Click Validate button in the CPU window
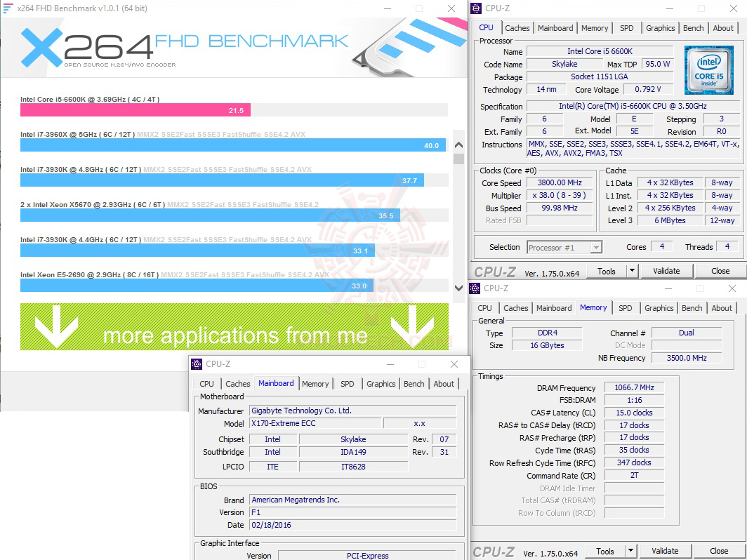This screenshot has height=560, width=747. [666, 271]
